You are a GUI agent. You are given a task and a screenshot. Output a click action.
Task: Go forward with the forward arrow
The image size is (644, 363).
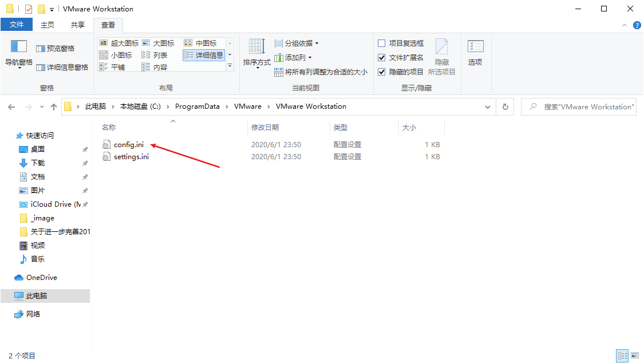tap(29, 106)
